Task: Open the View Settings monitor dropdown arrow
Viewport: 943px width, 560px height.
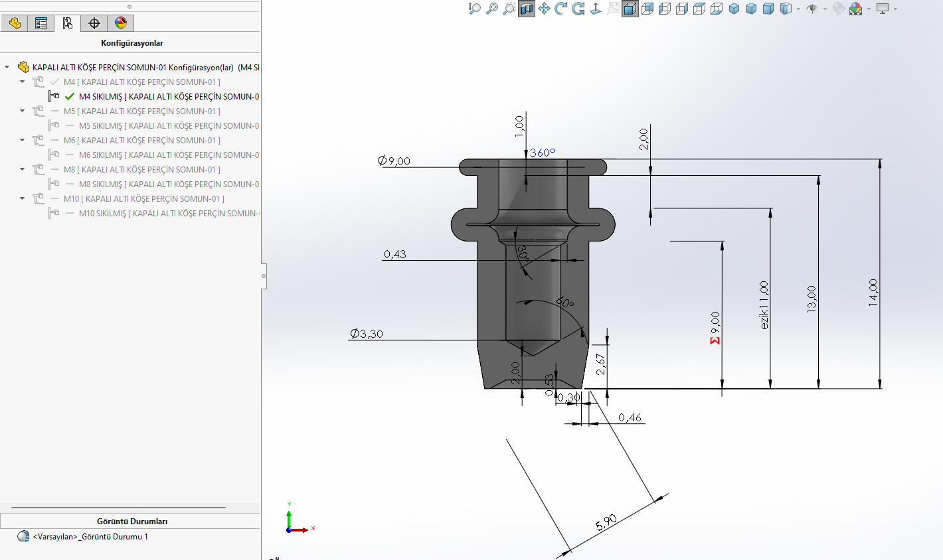Action: [895, 9]
